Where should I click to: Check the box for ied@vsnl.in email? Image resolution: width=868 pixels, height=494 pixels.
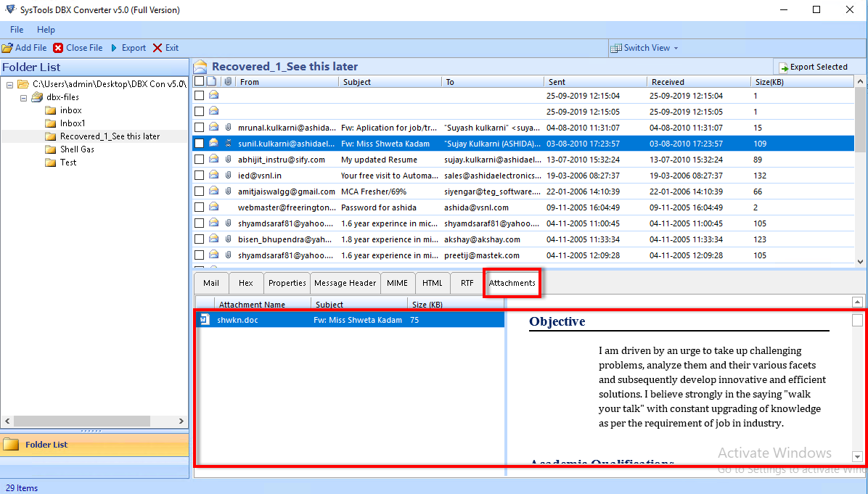click(200, 176)
